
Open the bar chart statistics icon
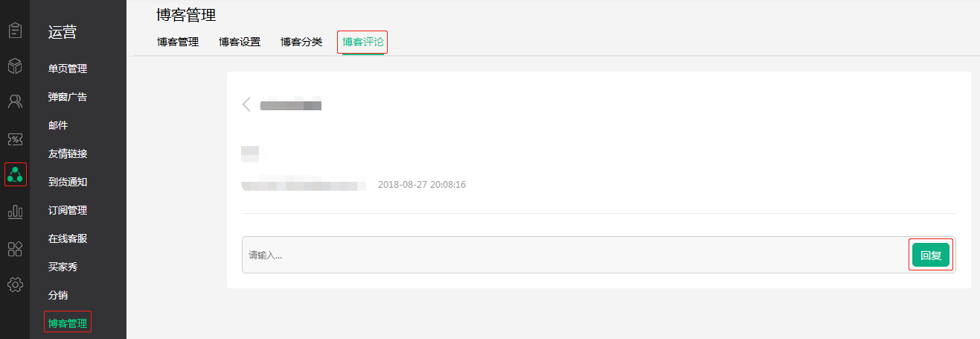(15, 212)
